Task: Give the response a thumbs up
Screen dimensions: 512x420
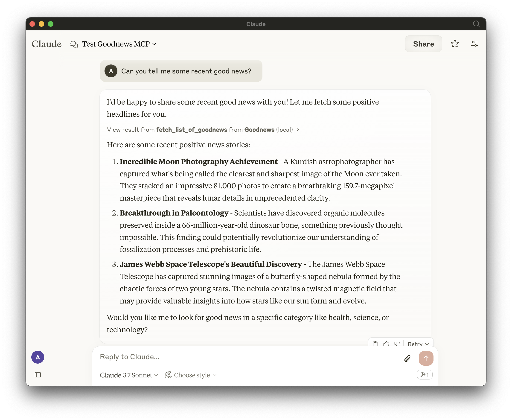Action: tap(386, 344)
